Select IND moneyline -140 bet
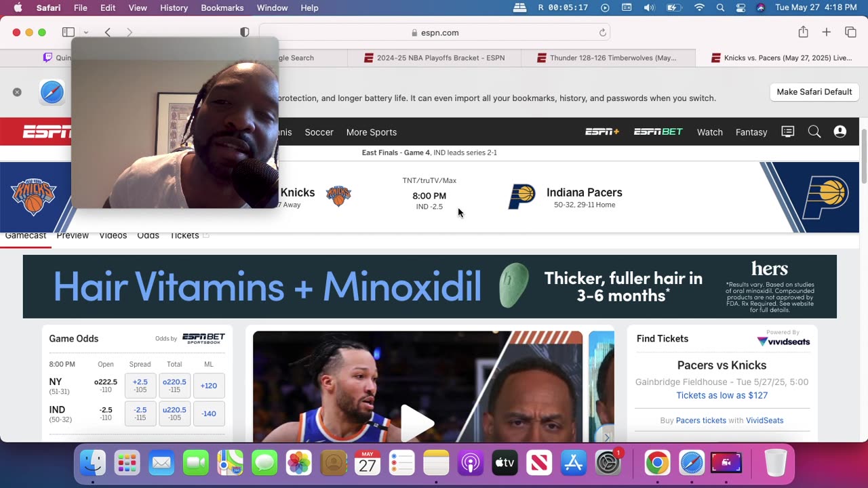This screenshot has width=868, height=488. [209, 413]
